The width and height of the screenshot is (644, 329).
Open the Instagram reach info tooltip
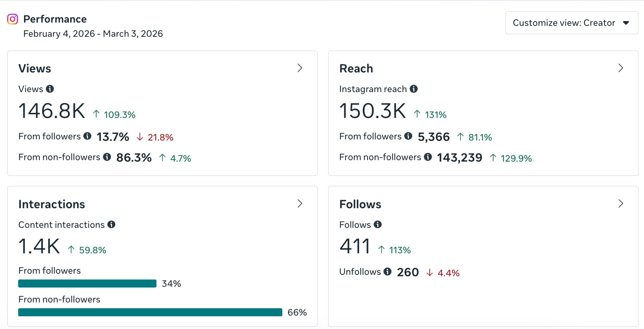click(x=414, y=89)
